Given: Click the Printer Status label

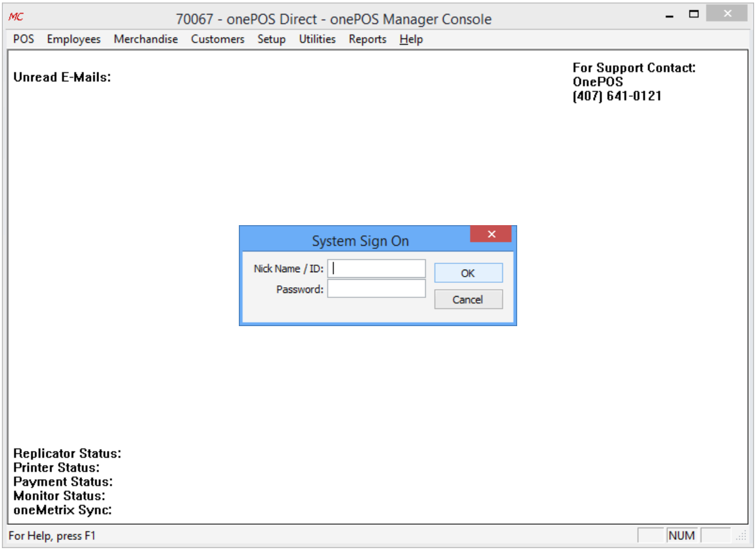Looking at the screenshot, I should coord(56,468).
